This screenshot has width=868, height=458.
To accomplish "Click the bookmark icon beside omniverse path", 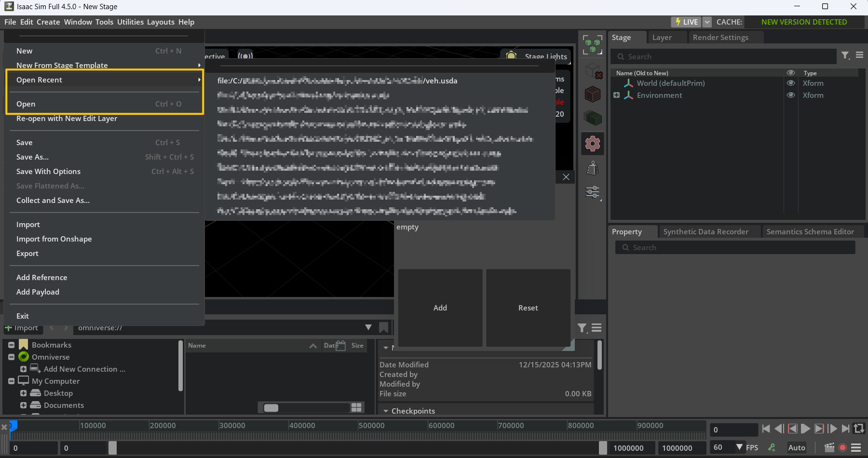I will click(x=384, y=328).
